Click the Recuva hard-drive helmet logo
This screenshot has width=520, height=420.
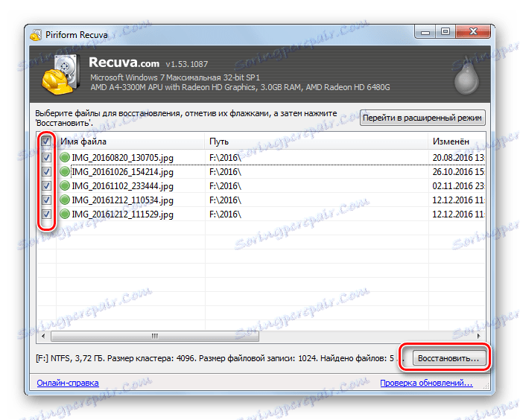click(x=61, y=74)
